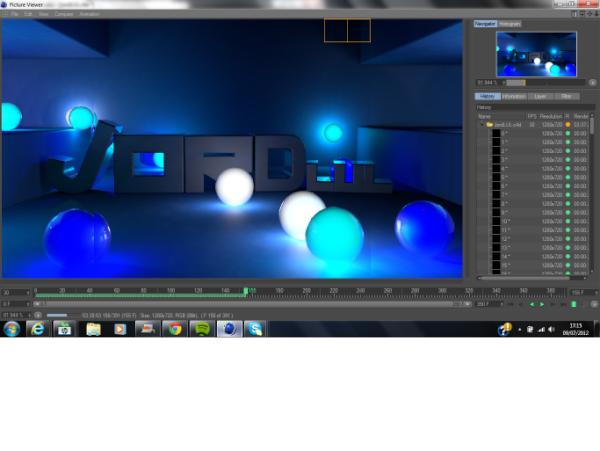
Task: Click the FPS column header
Action: [x=532, y=116]
